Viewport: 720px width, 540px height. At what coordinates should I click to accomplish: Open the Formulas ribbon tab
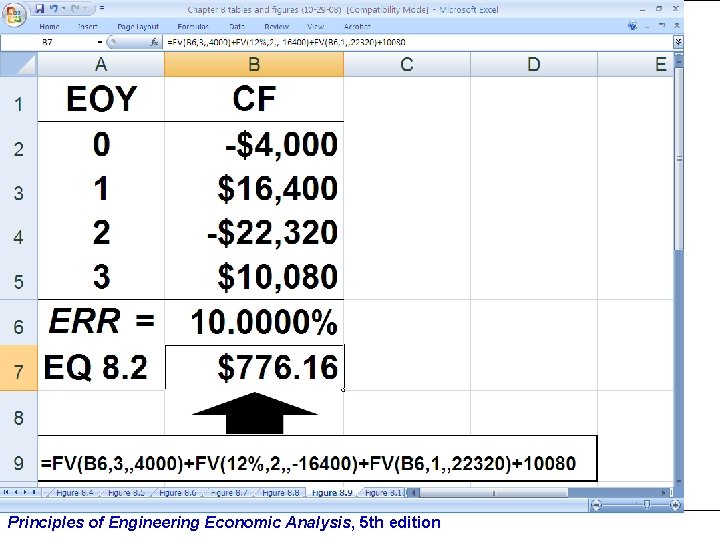(x=193, y=27)
